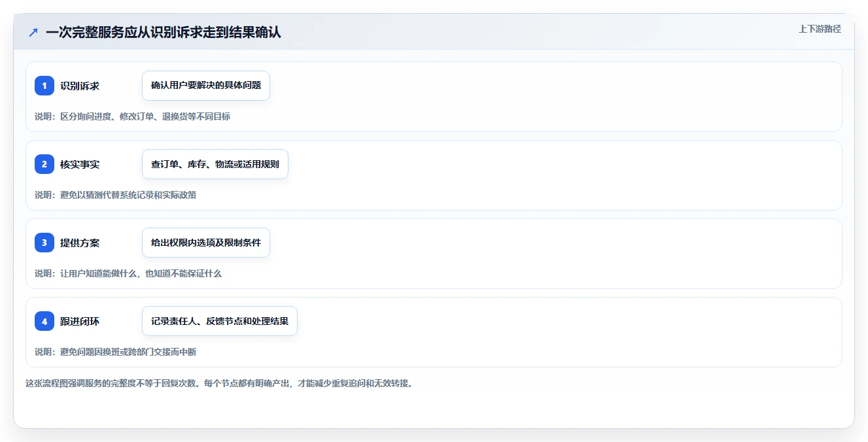Viewport: 868px width, 442px height.
Task: Click the 提供方案 step label
Action: (x=80, y=243)
